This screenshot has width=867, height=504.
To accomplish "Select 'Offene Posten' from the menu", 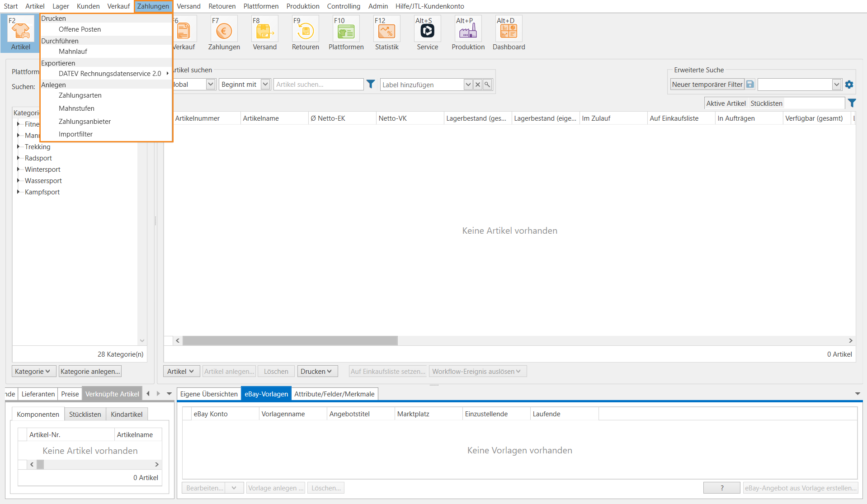I will point(80,29).
